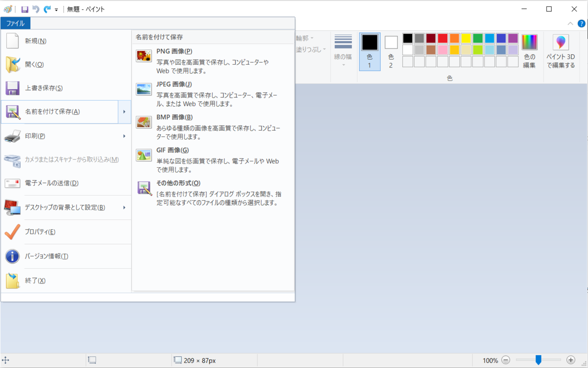Expand the quick access toolbar customize arrow
The height and width of the screenshot is (368, 588).
click(x=56, y=9)
